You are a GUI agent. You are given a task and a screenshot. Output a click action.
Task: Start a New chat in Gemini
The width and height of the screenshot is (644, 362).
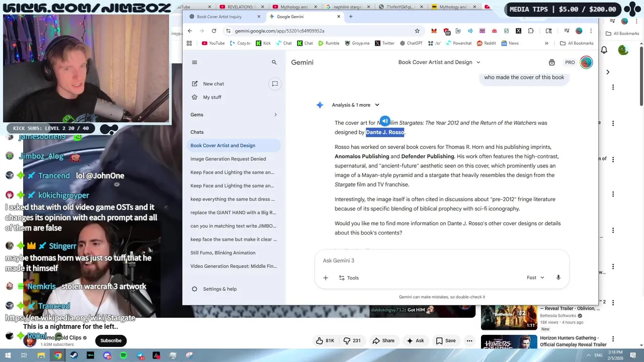[213, 84]
